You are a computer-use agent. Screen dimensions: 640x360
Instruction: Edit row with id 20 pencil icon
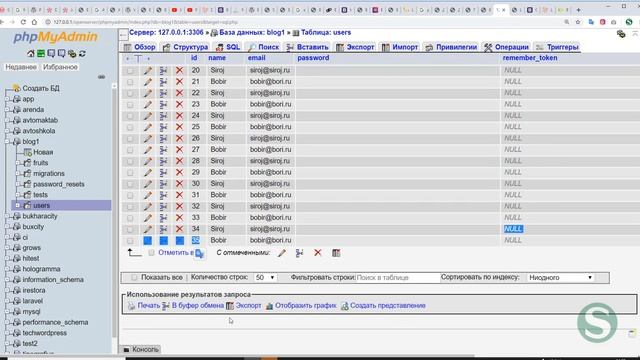(x=148, y=71)
